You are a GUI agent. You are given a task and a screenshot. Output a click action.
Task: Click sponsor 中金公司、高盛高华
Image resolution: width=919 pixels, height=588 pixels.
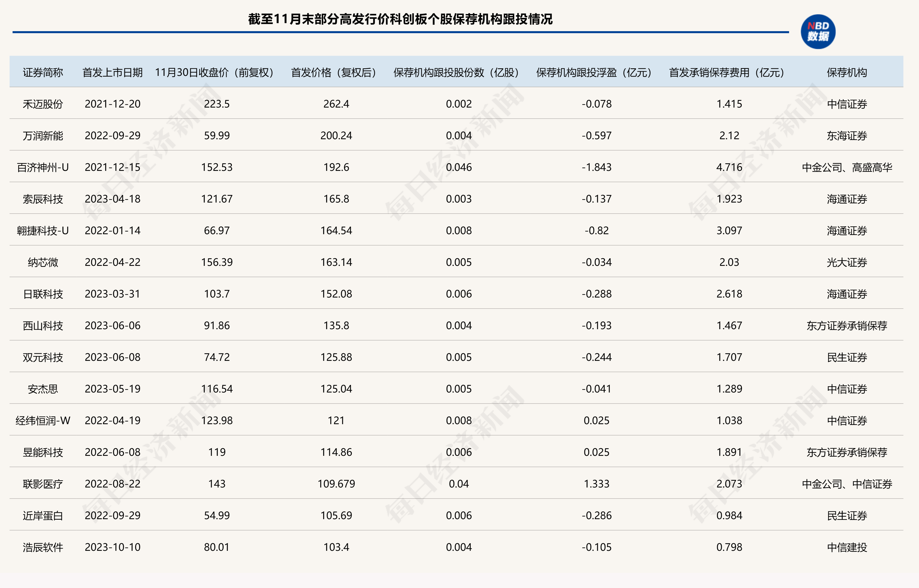click(847, 167)
